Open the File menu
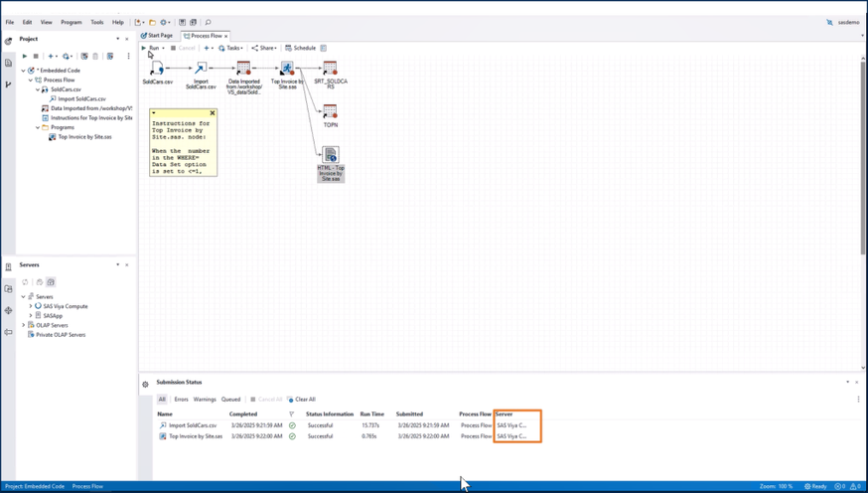The width and height of the screenshot is (868, 493). coord(10,22)
